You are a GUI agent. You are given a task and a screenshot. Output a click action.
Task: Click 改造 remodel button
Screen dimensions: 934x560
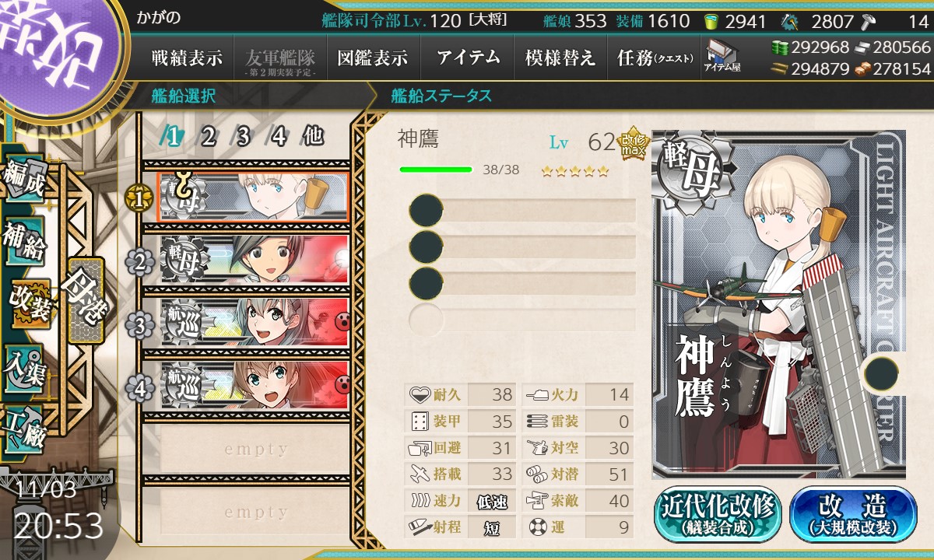pyautogui.click(x=853, y=514)
